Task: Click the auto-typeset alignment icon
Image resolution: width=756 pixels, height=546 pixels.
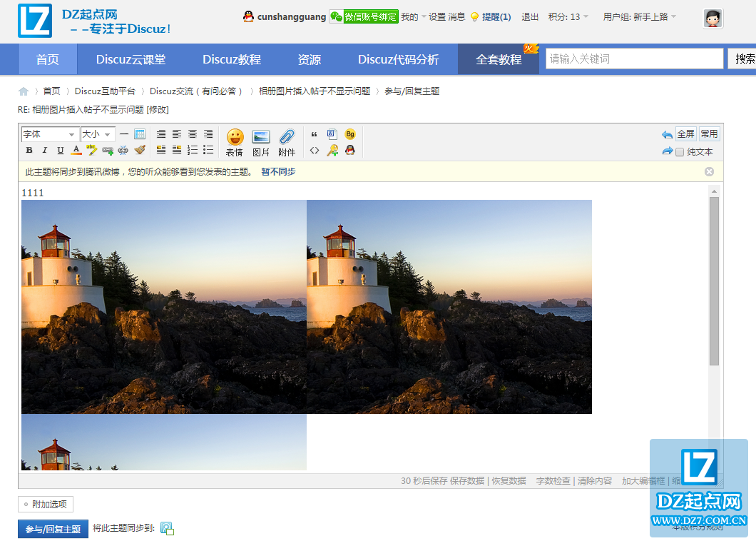Action: pyautogui.click(x=161, y=134)
